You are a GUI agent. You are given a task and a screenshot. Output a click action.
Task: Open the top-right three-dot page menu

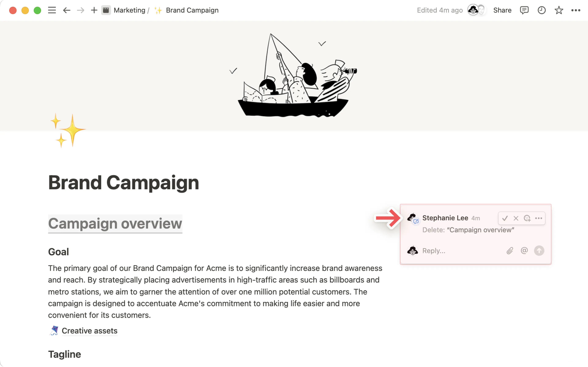[576, 10]
